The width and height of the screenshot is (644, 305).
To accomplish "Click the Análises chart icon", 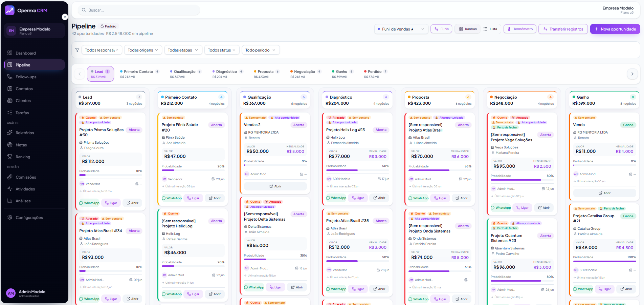I will [x=10, y=201].
